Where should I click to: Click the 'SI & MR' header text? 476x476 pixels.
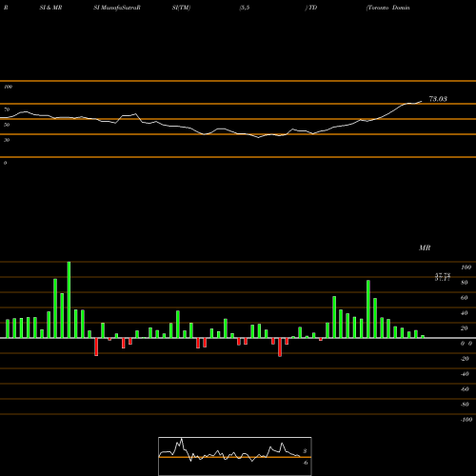pyautogui.click(x=50, y=8)
